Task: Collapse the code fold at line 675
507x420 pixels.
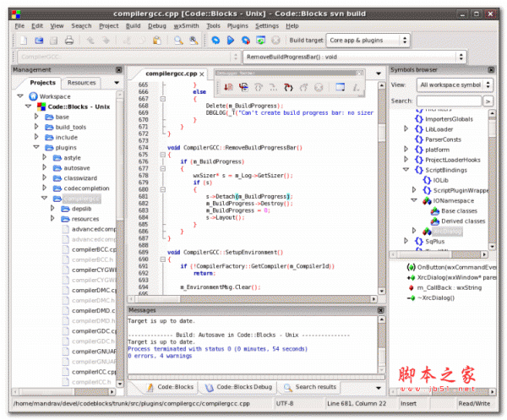Action: click(163, 155)
